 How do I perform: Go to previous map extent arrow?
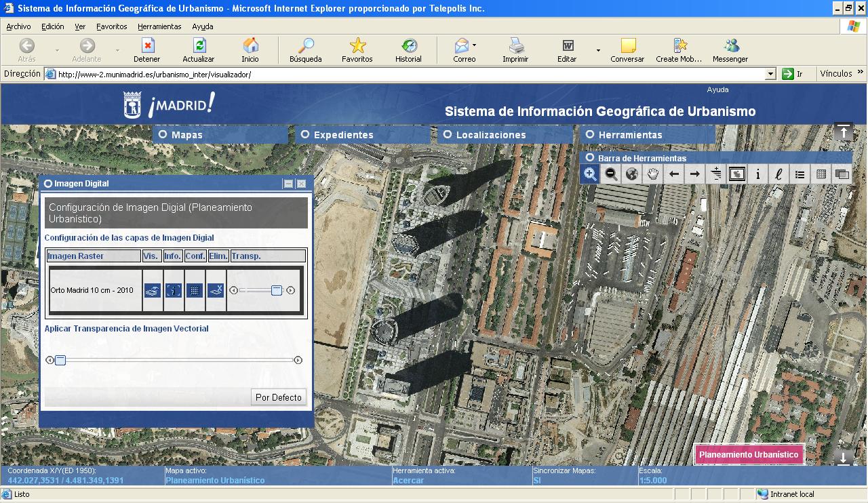tap(674, 174)
